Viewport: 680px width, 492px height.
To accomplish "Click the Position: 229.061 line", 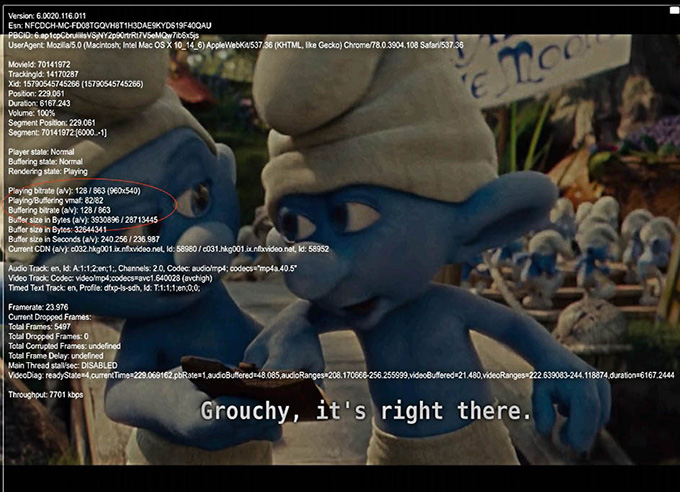I will coord(36,94).
